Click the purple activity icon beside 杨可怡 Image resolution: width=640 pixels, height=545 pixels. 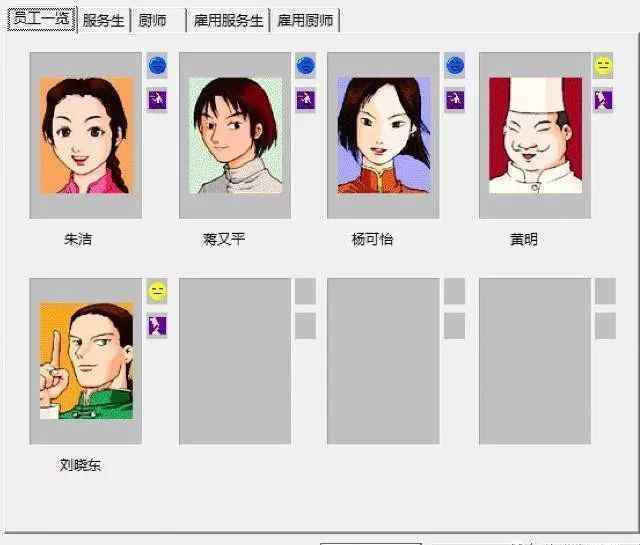coord(455,99)
